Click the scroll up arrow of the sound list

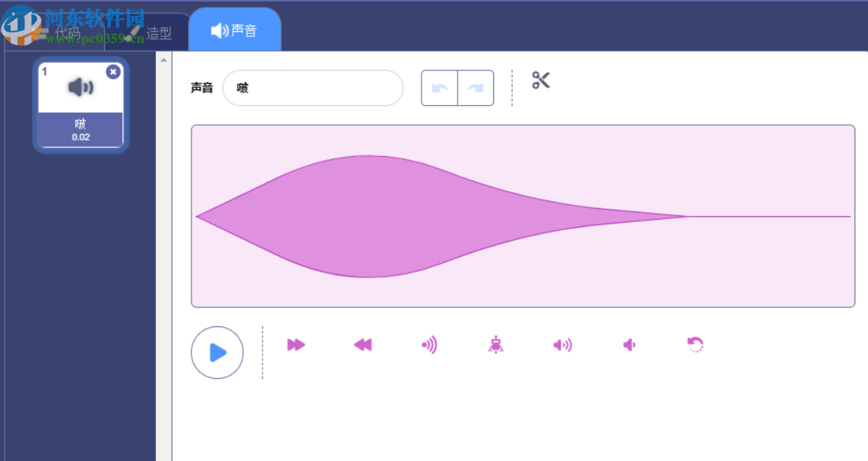pyautogui.click(x=164, y=60)
